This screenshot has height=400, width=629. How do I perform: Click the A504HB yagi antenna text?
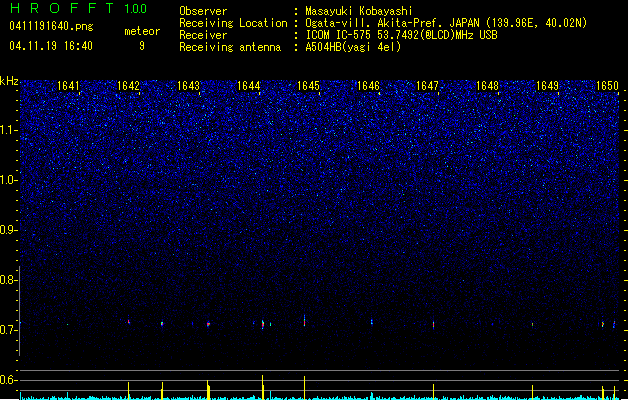[x=353, y=47]
